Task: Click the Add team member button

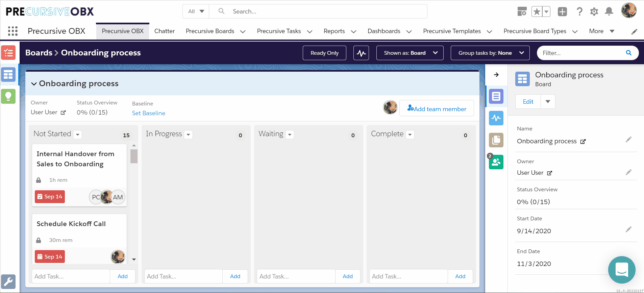Action: coord(437,108)
